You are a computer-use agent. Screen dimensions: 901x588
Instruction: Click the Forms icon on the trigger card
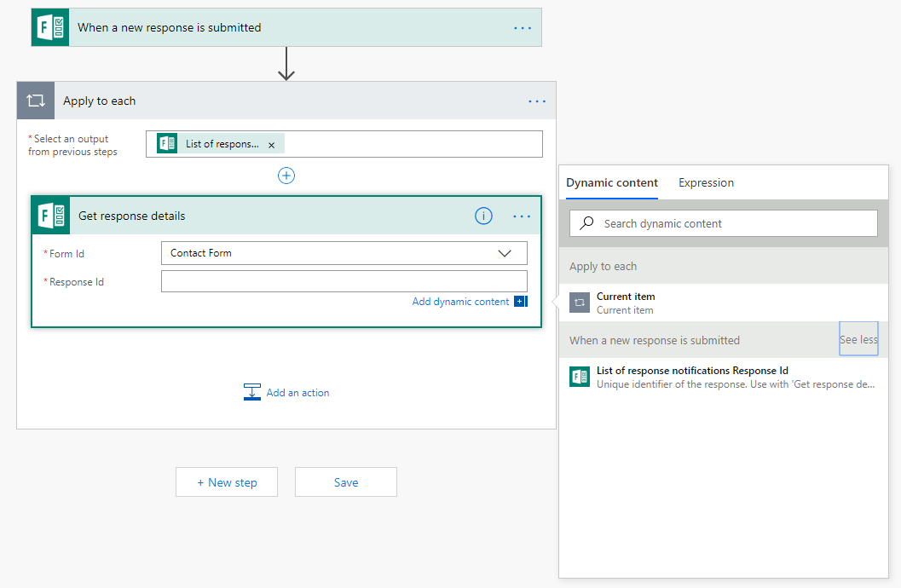click(50, 27)
